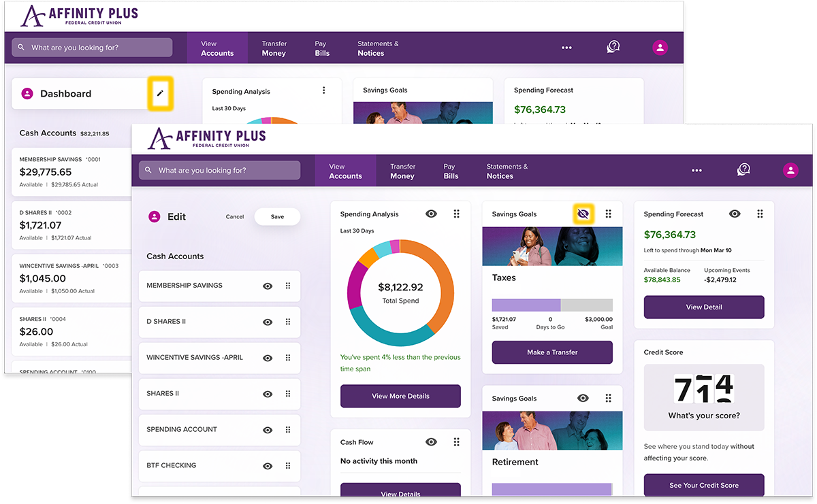This screenshot has width=817, height=504.
Task: Open more navigation options via ellipsis menu
Action: click(x=696, y=170)
